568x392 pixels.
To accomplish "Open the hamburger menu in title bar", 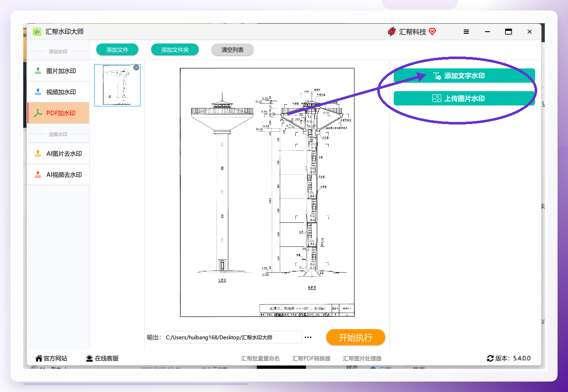I will click(x=466, y=32).
